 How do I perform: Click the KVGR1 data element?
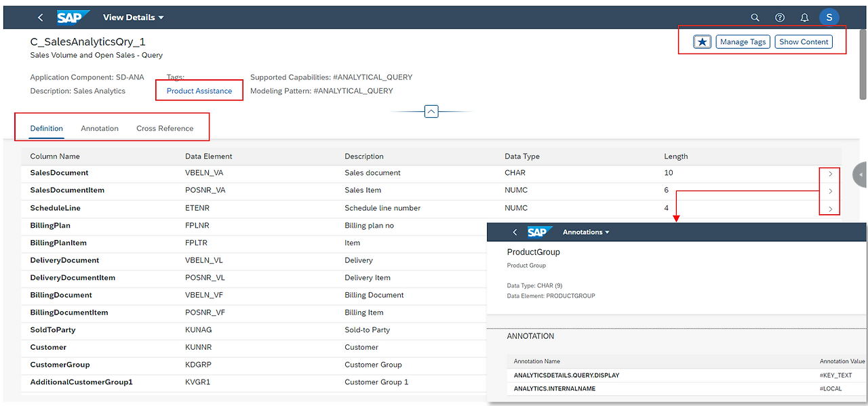coord(198,382)
